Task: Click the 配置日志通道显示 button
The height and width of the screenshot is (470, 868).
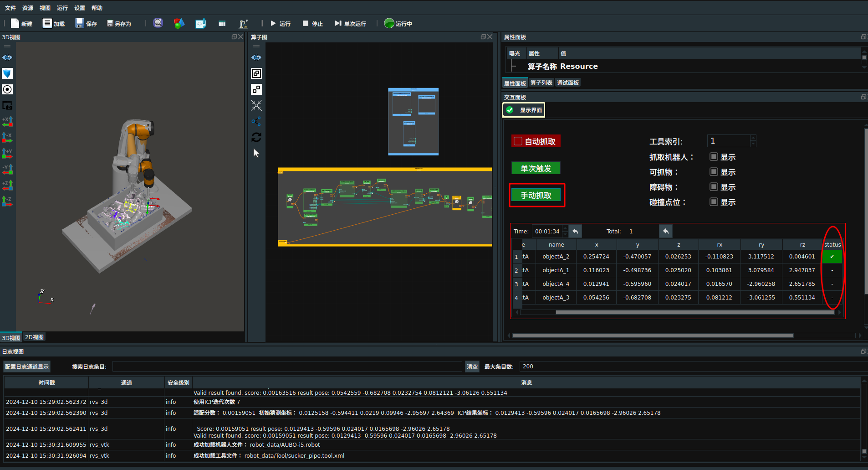Action: point(27,367)
